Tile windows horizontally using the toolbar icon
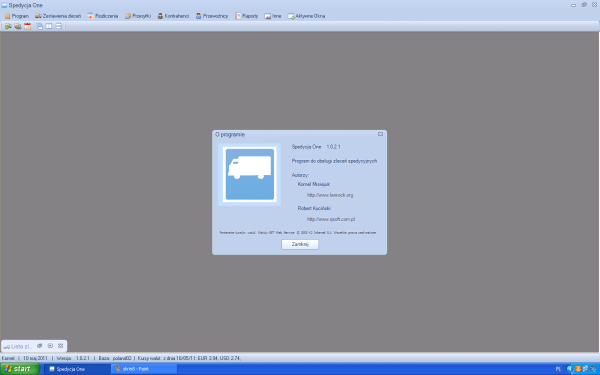The image size is (600, 375). coord(59,26)
